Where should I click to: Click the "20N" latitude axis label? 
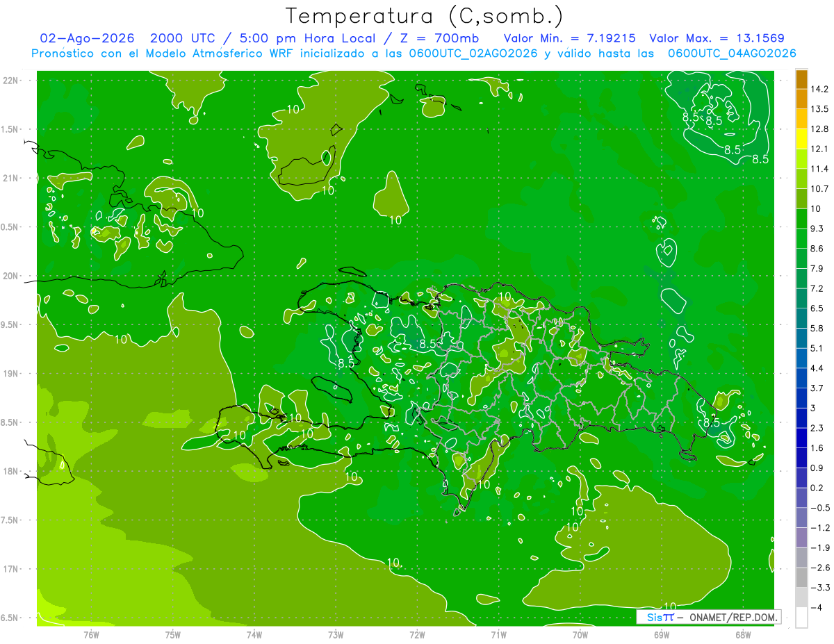pyautogui.click(x=10, y=276)
